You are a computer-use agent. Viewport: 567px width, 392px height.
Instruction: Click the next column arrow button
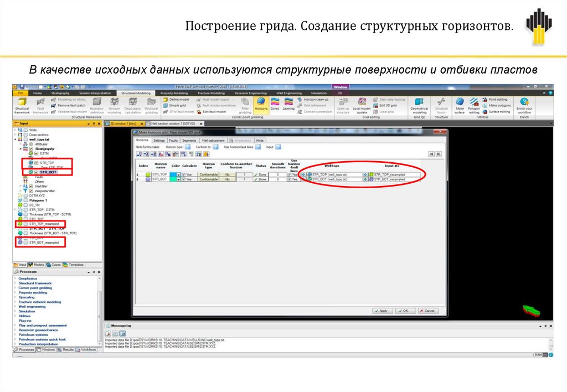click(439, 154)
